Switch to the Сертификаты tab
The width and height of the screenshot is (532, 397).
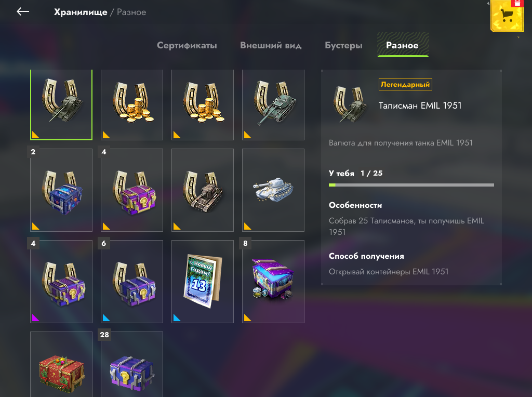(x=187, y=46)
